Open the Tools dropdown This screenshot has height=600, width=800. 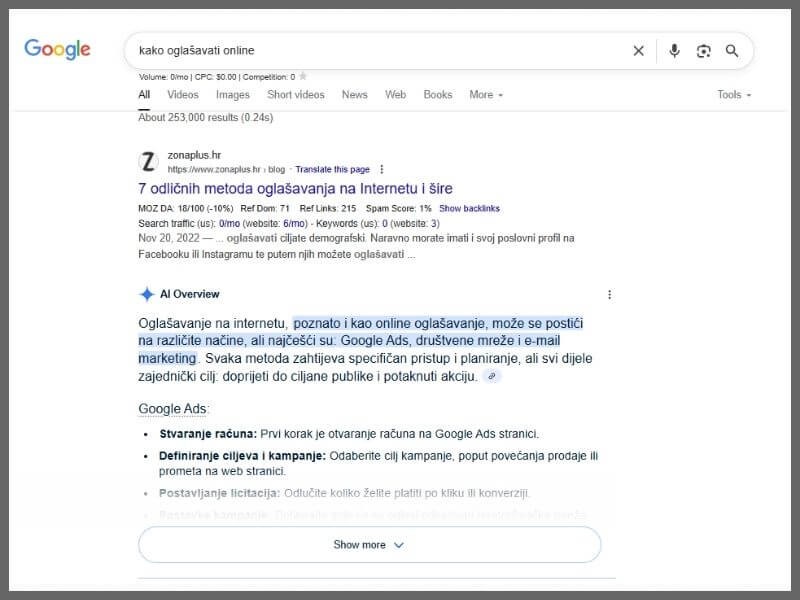(734, 95)
